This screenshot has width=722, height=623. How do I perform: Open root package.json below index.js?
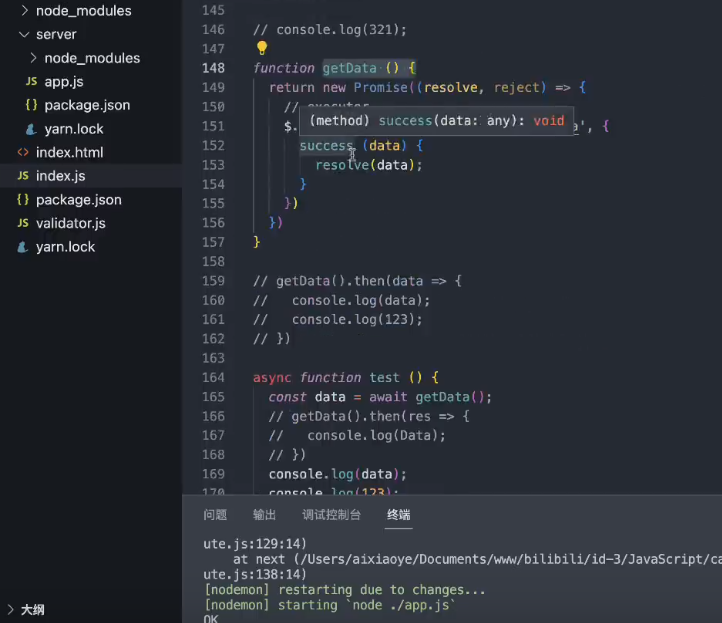(79, 200)
